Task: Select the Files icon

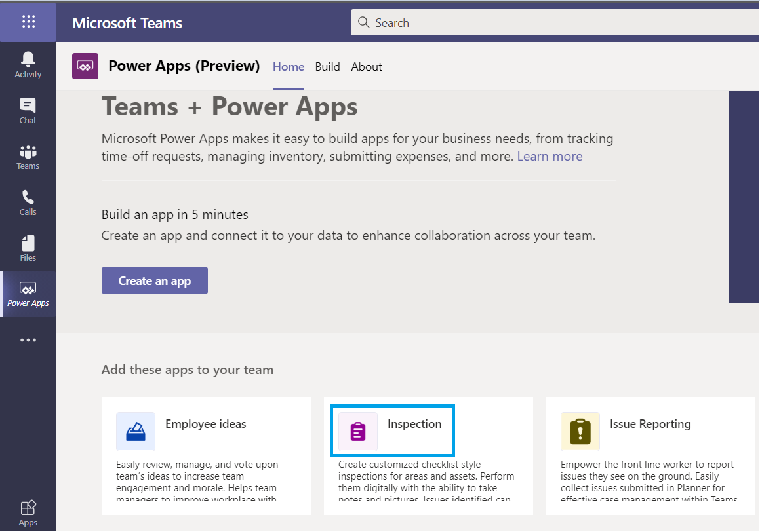Action: (28, 248)
